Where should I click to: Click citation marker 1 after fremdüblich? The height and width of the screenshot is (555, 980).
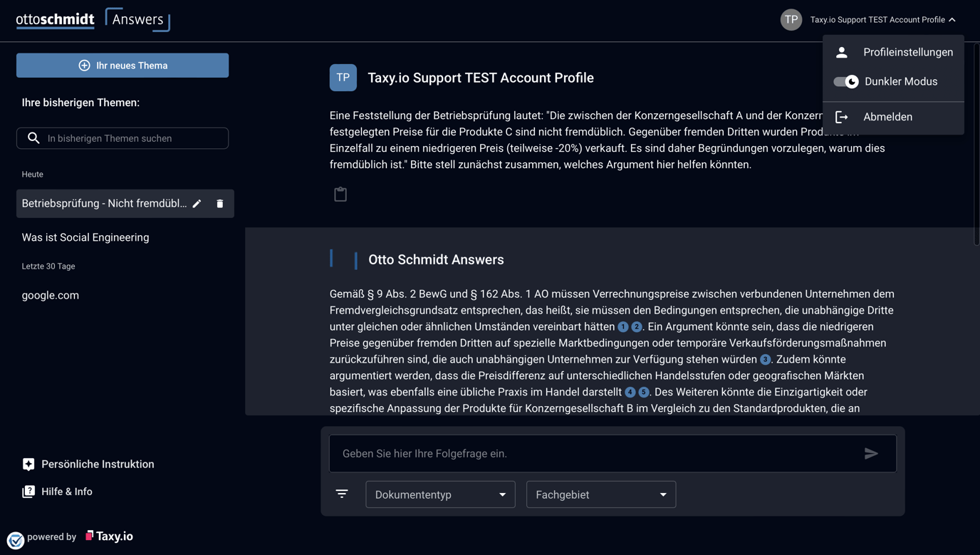[622, 326]
